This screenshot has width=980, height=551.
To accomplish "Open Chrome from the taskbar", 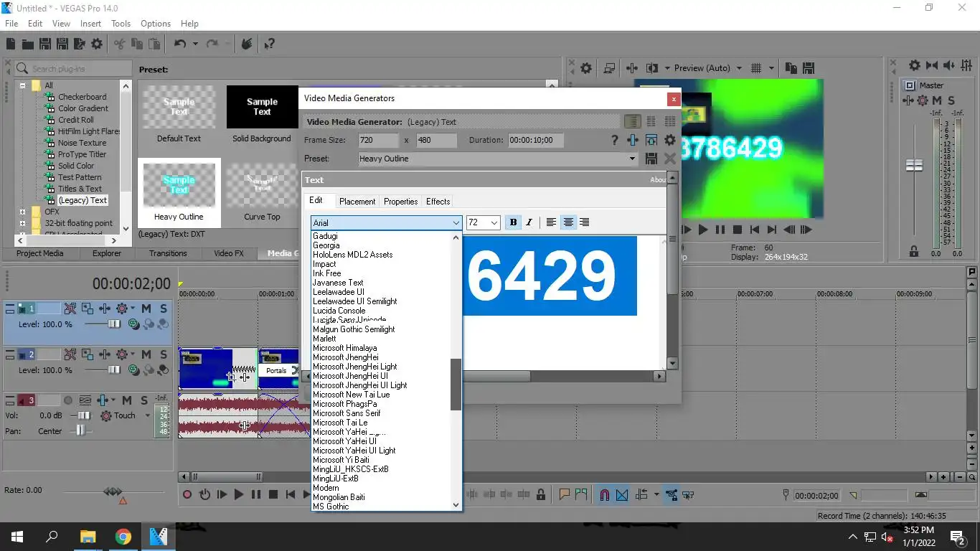I will point(123,536).
